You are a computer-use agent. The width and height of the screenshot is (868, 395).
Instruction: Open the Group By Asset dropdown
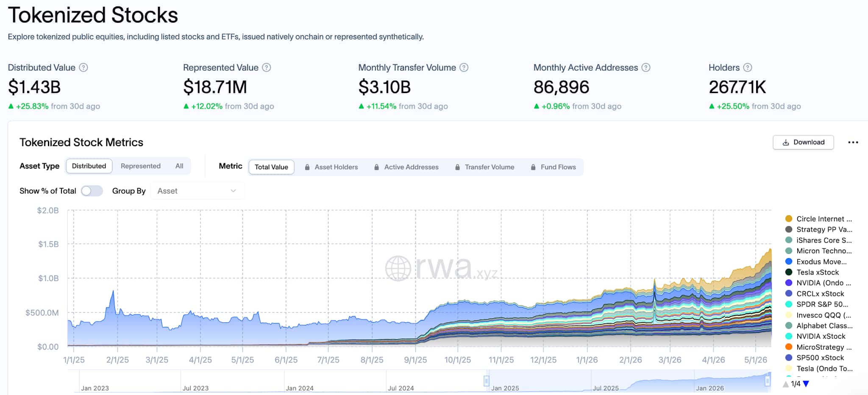coord(197,191)
